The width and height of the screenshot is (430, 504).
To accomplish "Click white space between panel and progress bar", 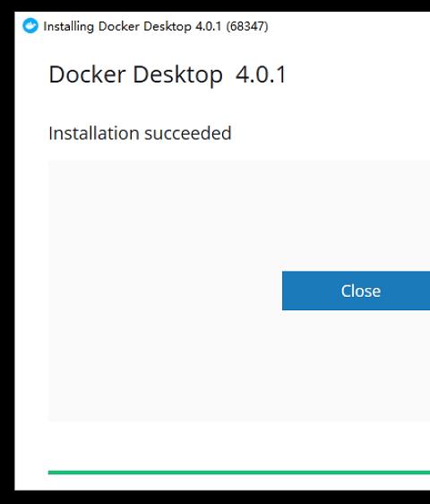I will click(x=239, y=446).
